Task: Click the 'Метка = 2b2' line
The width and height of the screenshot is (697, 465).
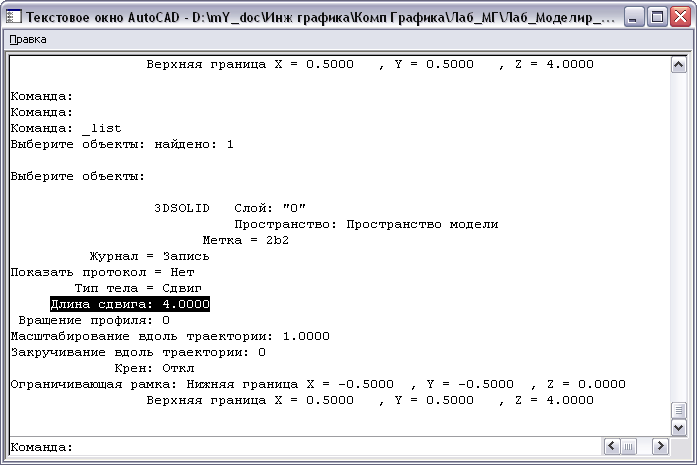Action: click(x=245, y=240)
